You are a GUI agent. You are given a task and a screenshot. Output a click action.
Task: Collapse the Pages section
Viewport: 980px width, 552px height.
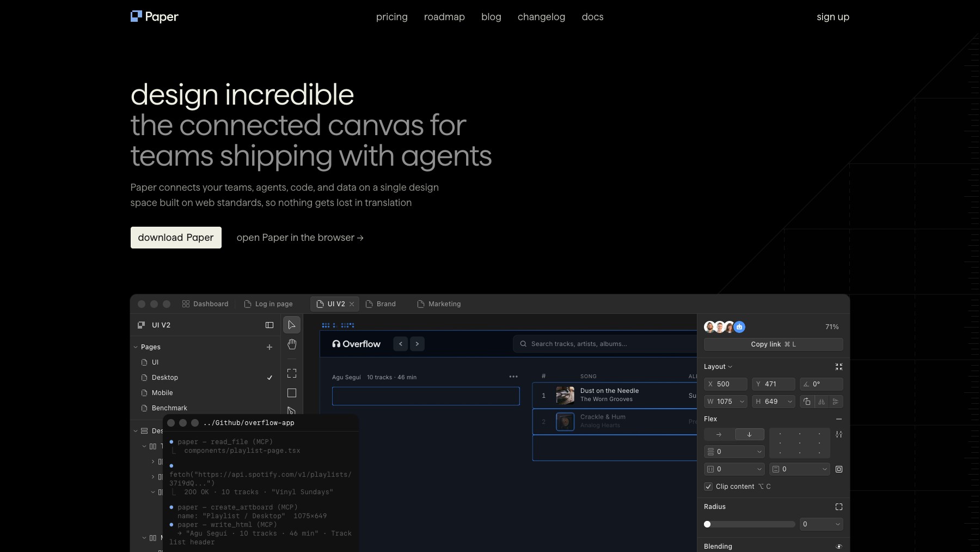coord(136,347)
